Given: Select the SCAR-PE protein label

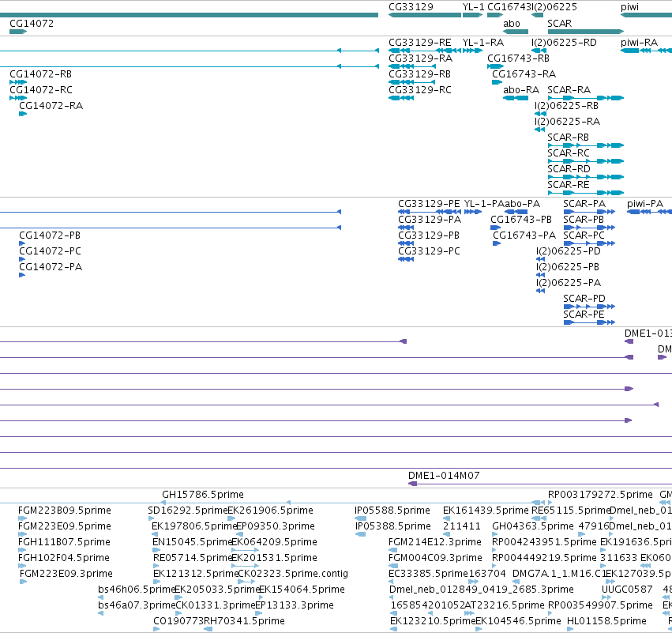Looking at the screenshot, I should pyautogui.click(x=584, y=315).
